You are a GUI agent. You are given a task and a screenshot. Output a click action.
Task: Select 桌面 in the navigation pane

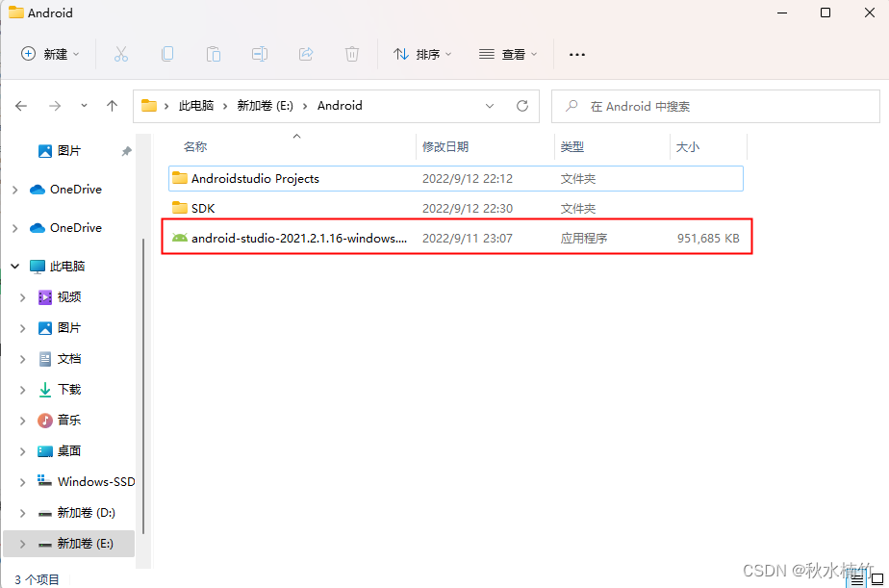pos(69,450)
